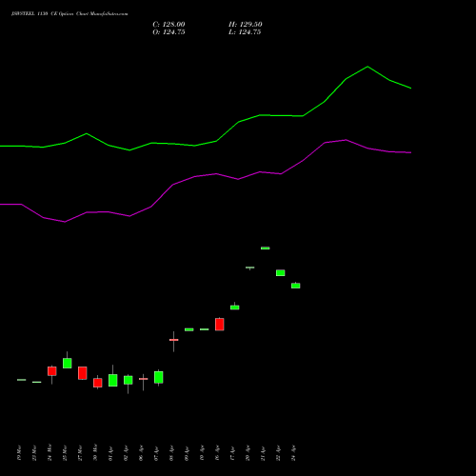Click the green candlestick for 02 Apr
476x476 pixels.
(129, 380)
